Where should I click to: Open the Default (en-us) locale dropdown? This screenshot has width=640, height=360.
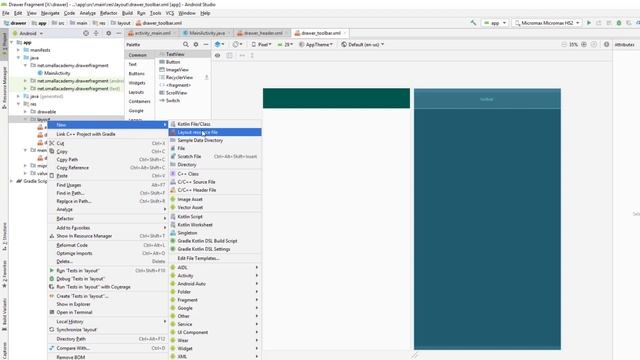coord(363,44)
